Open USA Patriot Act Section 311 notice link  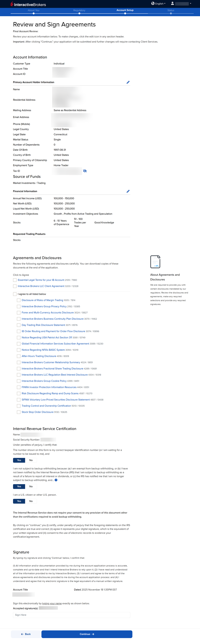47,337
